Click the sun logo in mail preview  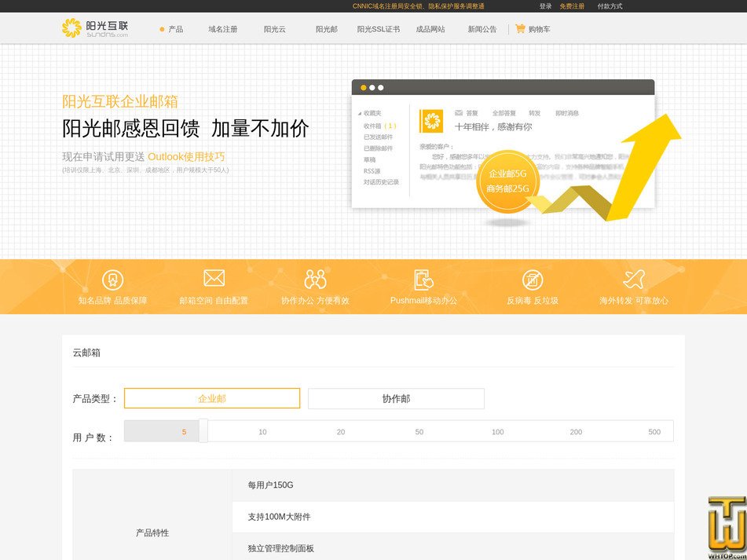pyautogui.click(x=431, y=121)
